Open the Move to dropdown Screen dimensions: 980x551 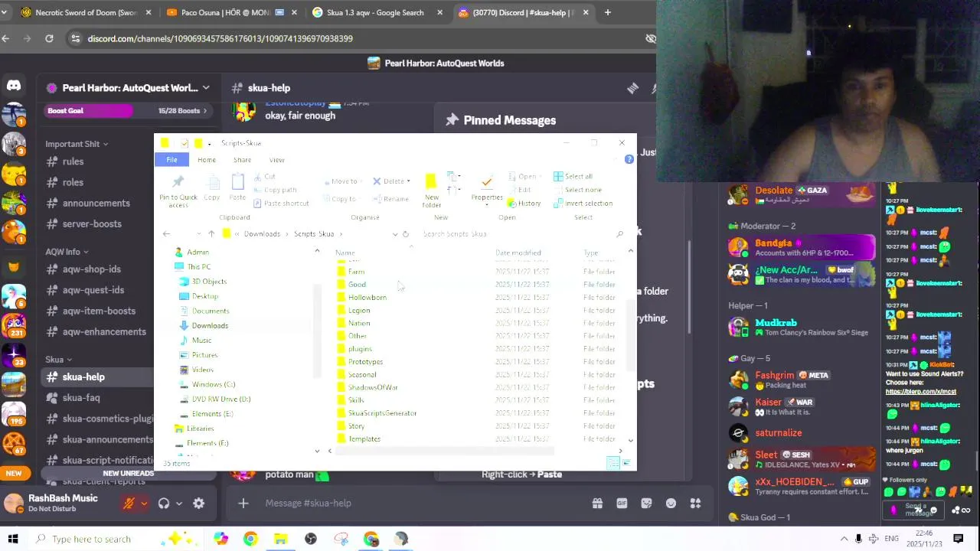[x=344, y=181]
